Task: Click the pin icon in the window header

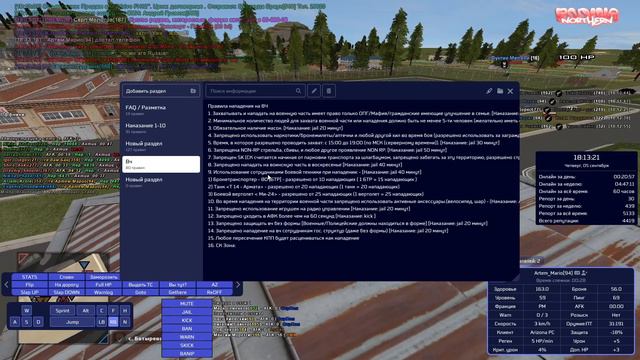Action: pyautogui.click(x=489, y=91)
